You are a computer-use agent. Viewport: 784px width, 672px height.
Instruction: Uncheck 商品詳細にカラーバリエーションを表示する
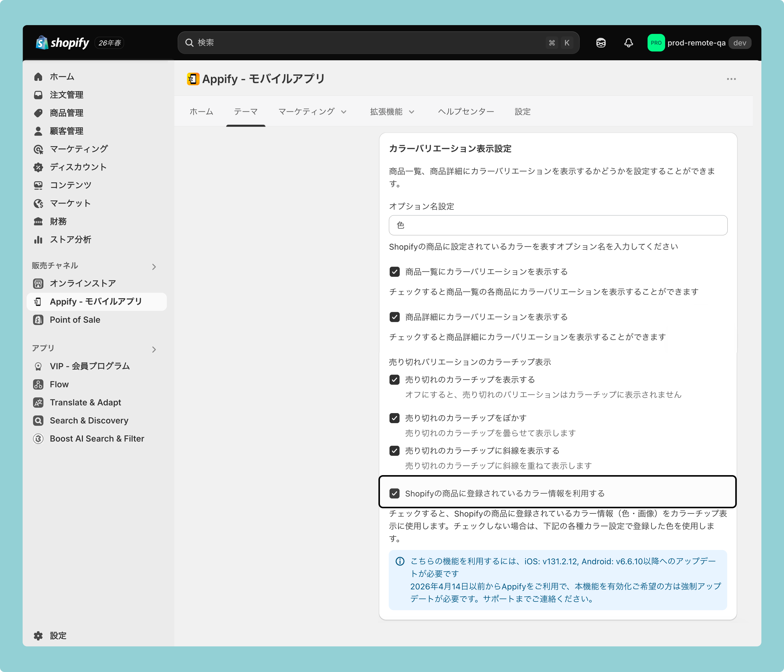click(x=395, y=317)
